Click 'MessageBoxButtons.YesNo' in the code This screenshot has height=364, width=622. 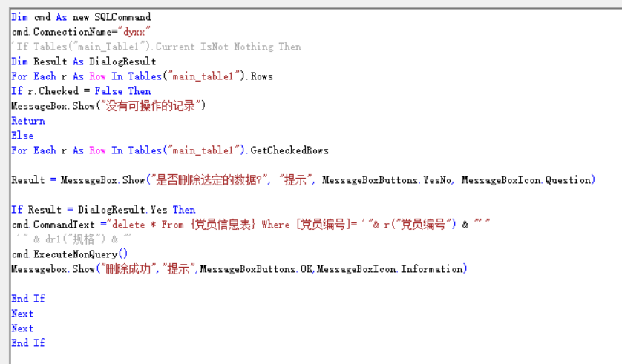coord(387,180)
